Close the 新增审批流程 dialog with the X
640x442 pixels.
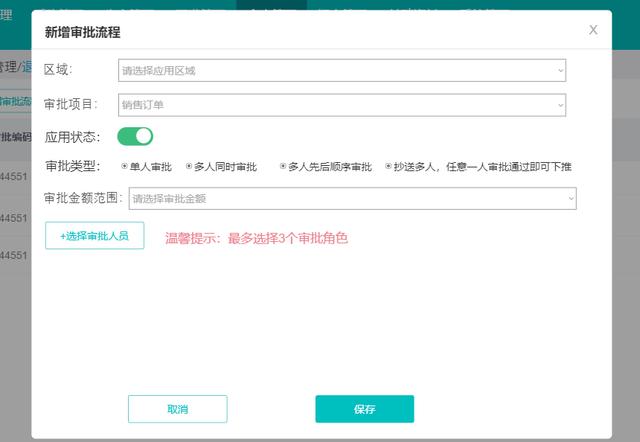(x=593, y=30)
